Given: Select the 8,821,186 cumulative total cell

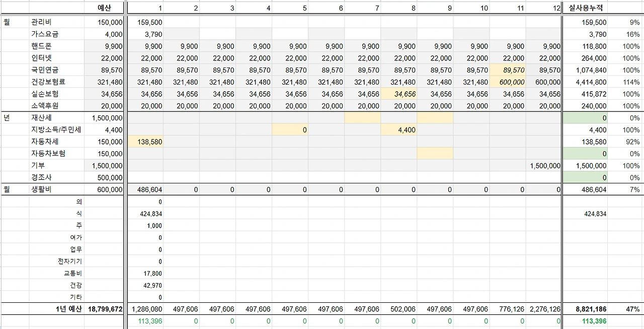Looking at the screenshot, I should tap(585, 309).
